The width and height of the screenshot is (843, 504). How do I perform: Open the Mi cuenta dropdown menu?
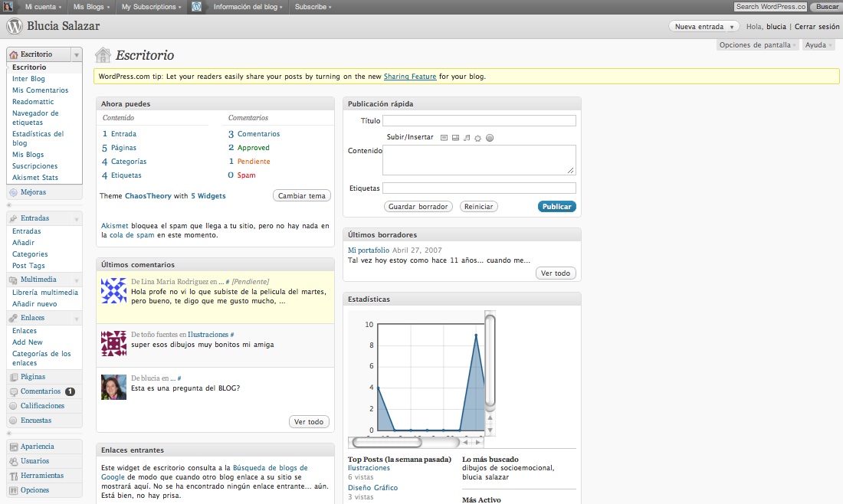[43, 7]
